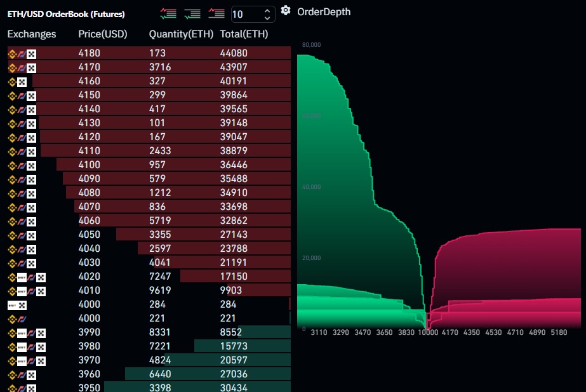This screenshot has height=392, width=586.
Task: Click the OKX icon in the 3990 row
Action: coord(41,333)
